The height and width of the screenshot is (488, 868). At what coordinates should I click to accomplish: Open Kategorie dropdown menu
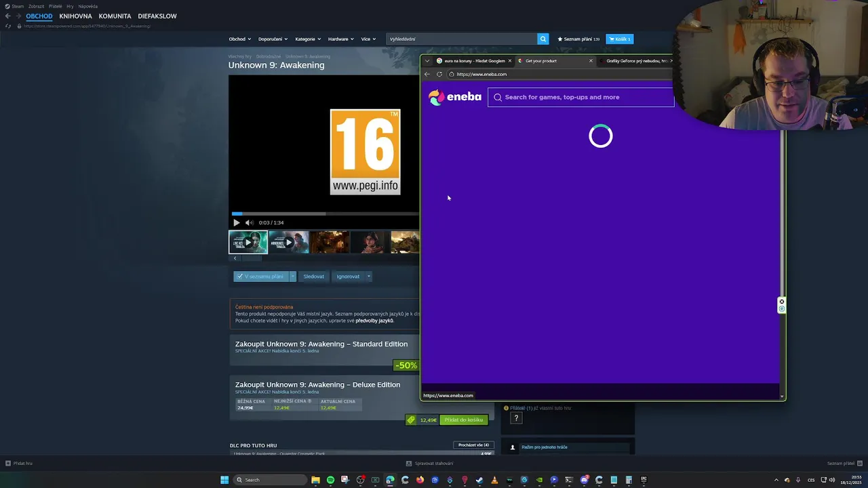coord(308,39)
